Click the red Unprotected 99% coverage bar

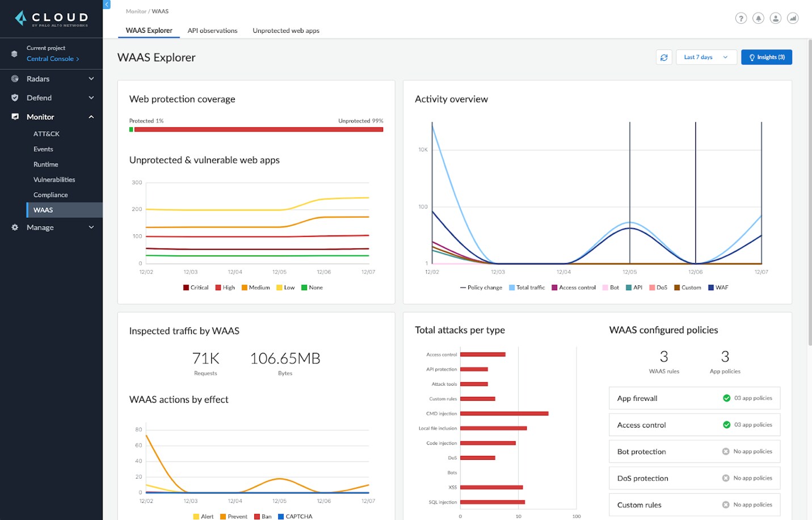tap(259, 129)
